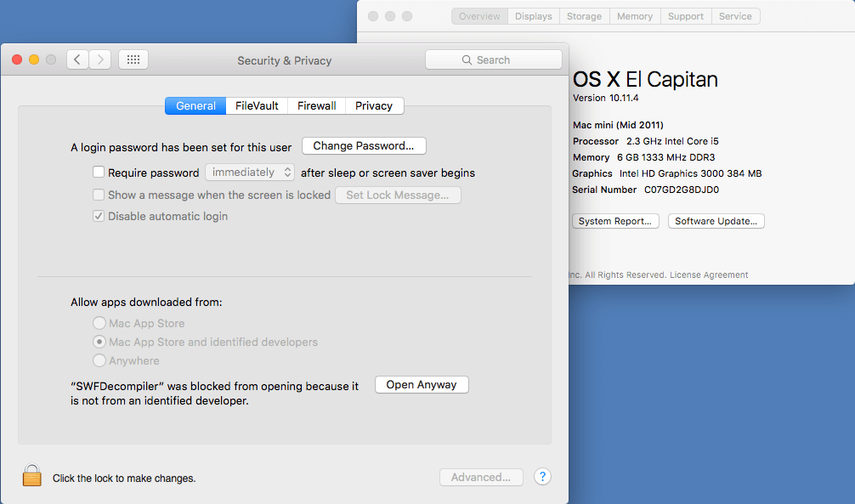Switch to the Privacy tab
855x504 pixels.
tap(374, 106)
